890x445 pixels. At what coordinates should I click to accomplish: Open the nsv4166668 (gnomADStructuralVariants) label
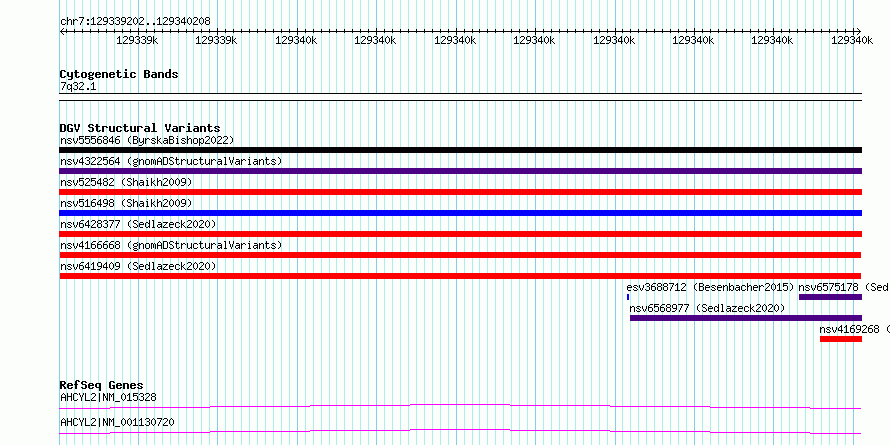pos(171,245)
